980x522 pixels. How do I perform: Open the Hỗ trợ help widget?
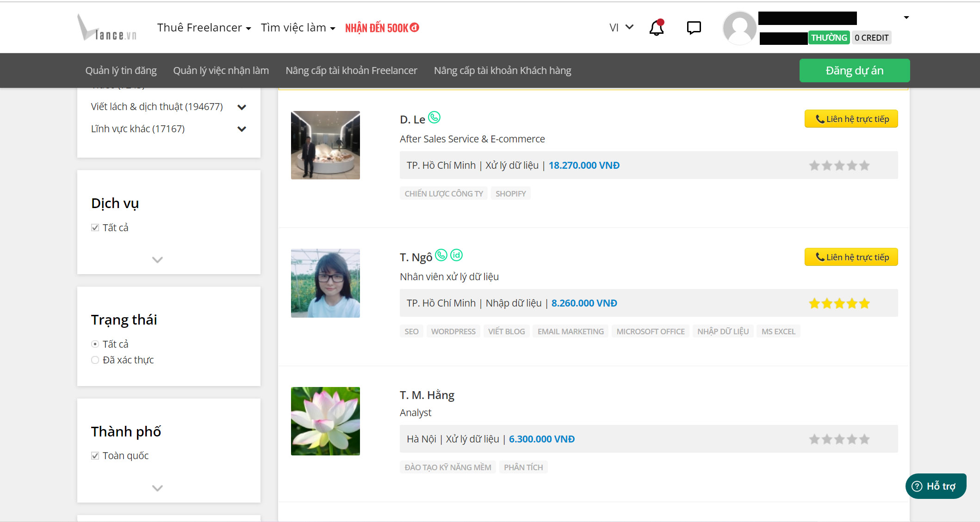click(x=935, y=486)
